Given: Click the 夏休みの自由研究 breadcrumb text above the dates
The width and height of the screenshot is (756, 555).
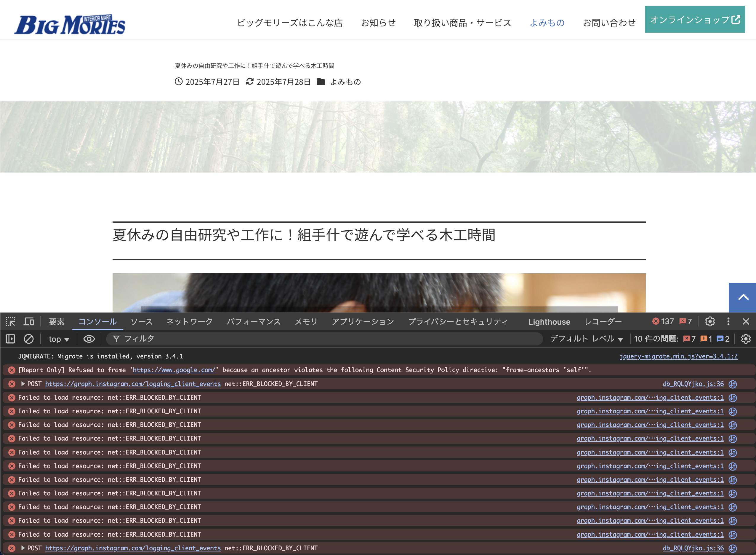Looking at the screenshot, I should (x=254, y=66).
